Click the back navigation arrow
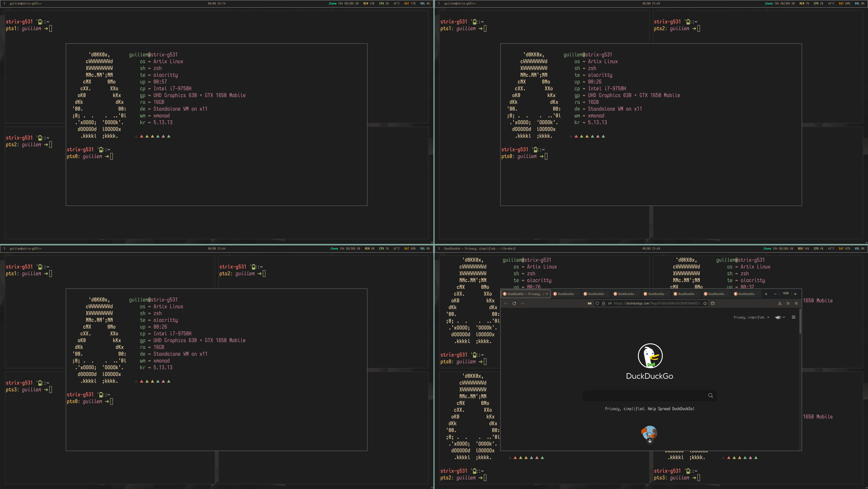The image size is (868, 489). coord(506,304)
